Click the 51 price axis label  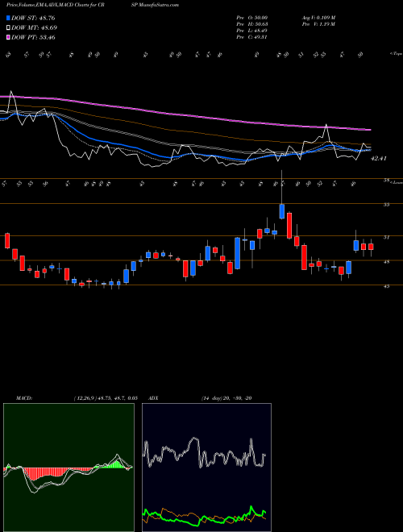click(386, 238)
